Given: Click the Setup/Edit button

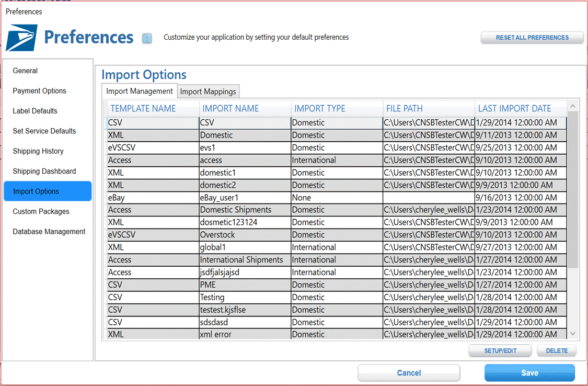Looking at the screenshot, I should (x=500, y=351).
